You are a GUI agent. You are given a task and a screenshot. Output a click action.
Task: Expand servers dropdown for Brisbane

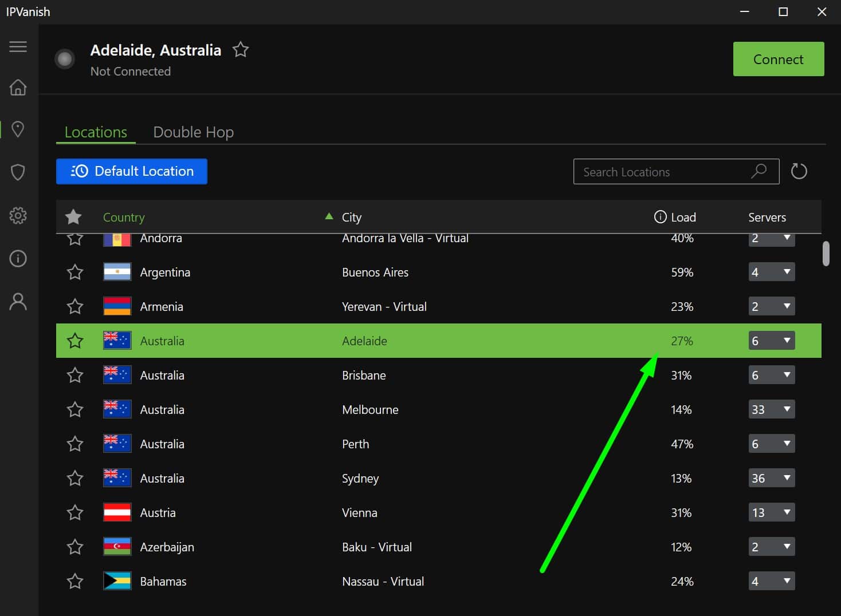772,375
